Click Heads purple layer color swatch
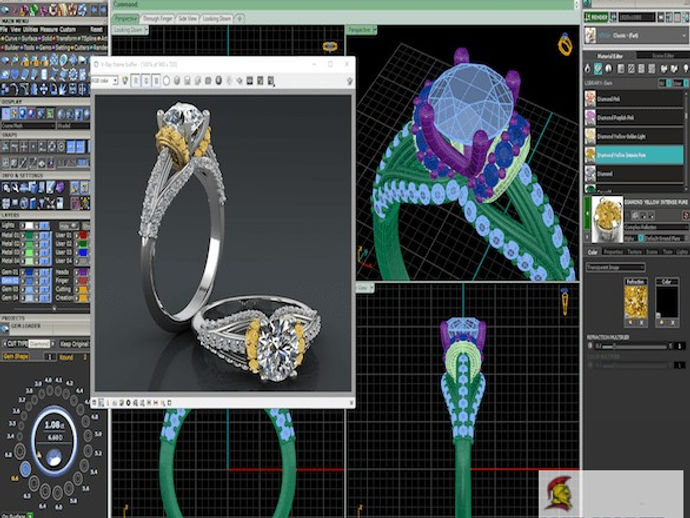The image size is (690, 518). 83,272
